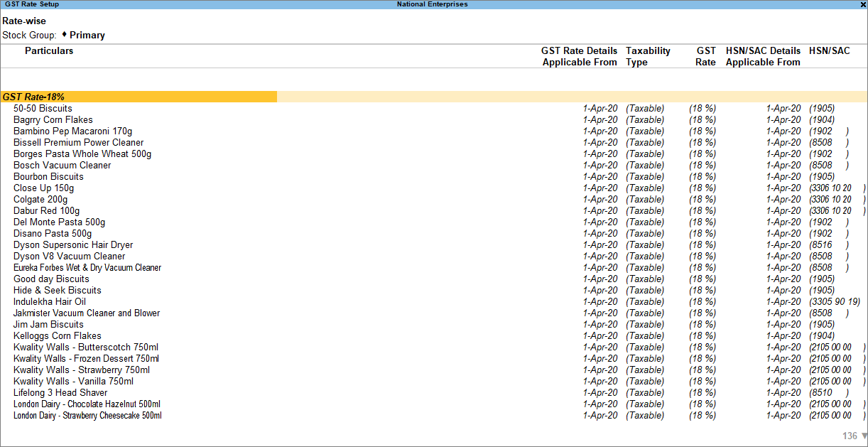Select the 50-50 Biscuits stock item
The image size is (868, 447).
pyautogui.click(x=43, y=108)
